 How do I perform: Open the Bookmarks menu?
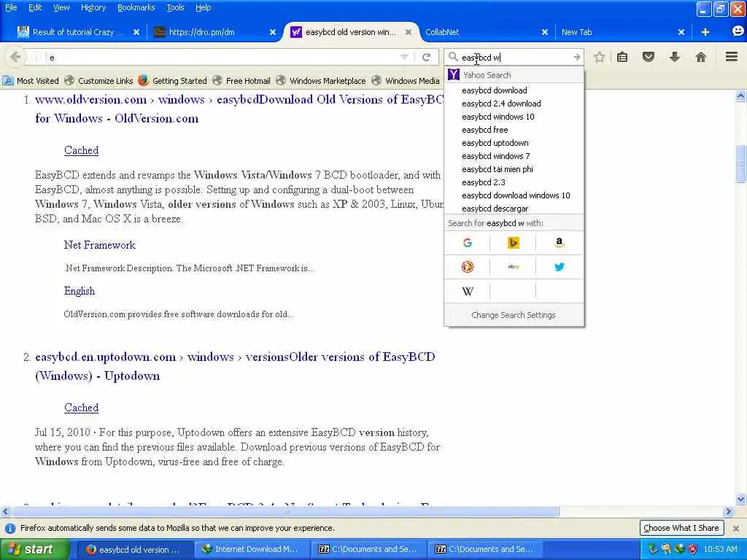click(x=136, y=7)
